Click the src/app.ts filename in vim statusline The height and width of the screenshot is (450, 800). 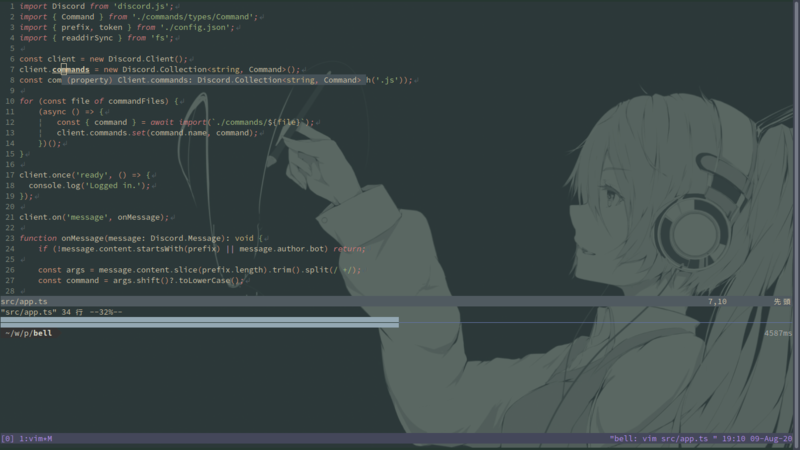pyautogui.click(x=24, y=302)
